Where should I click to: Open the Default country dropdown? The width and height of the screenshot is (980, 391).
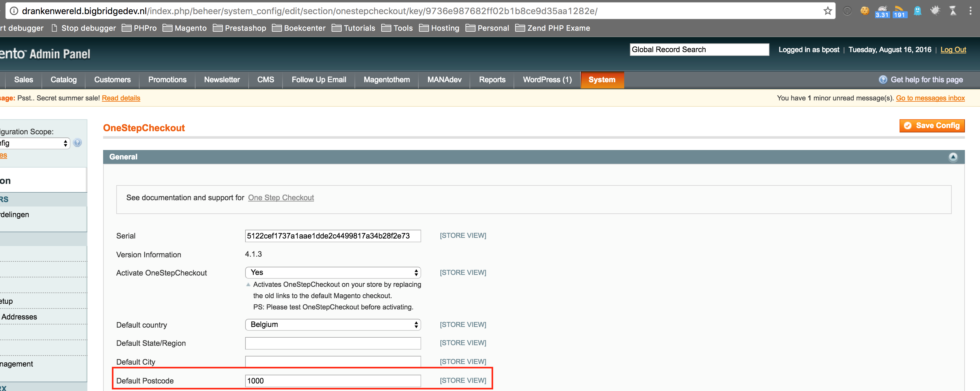tap(333, 324)
